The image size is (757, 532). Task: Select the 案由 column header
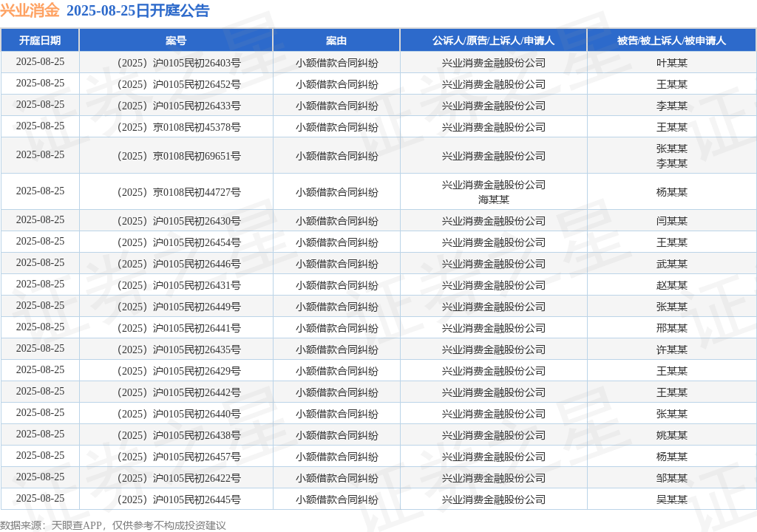point(336,41)
